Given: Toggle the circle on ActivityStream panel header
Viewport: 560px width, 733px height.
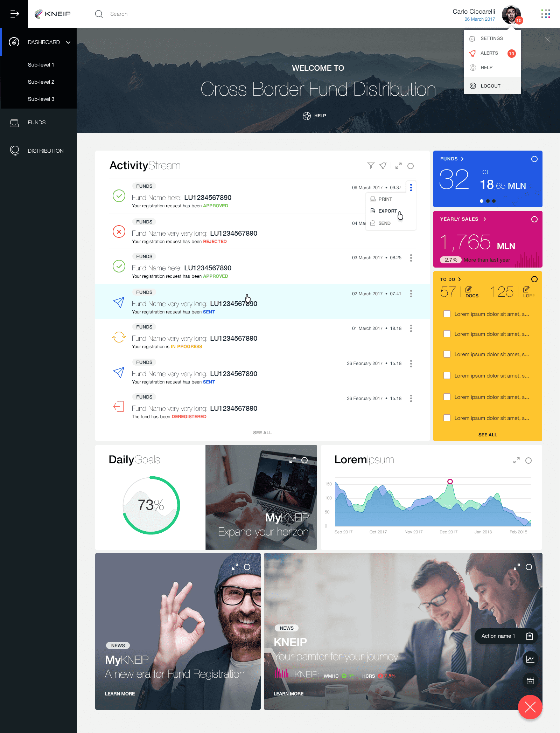Looking at the screenshot, I should 411,166.
